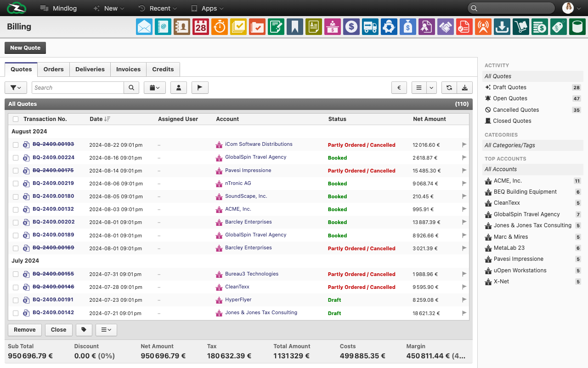Open the Recent dropdown in top bar
The image size is (588, 368).
tap(158, 8)
